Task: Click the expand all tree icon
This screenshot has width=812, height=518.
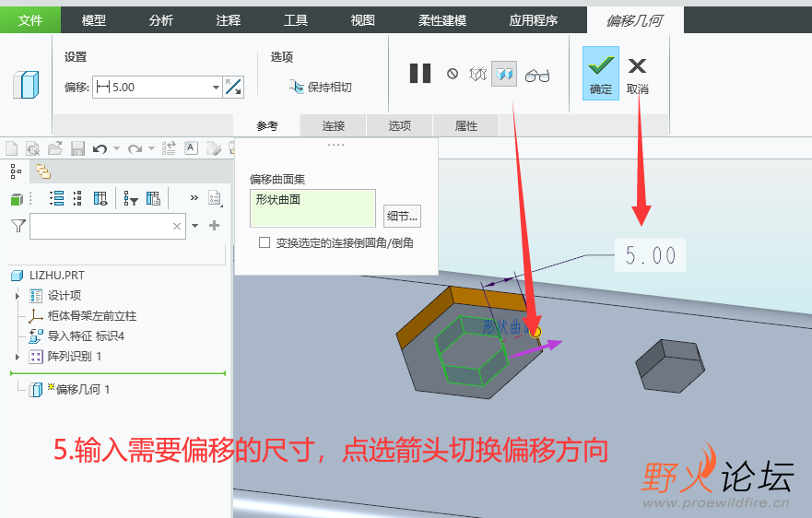Action: click(56, 198)
